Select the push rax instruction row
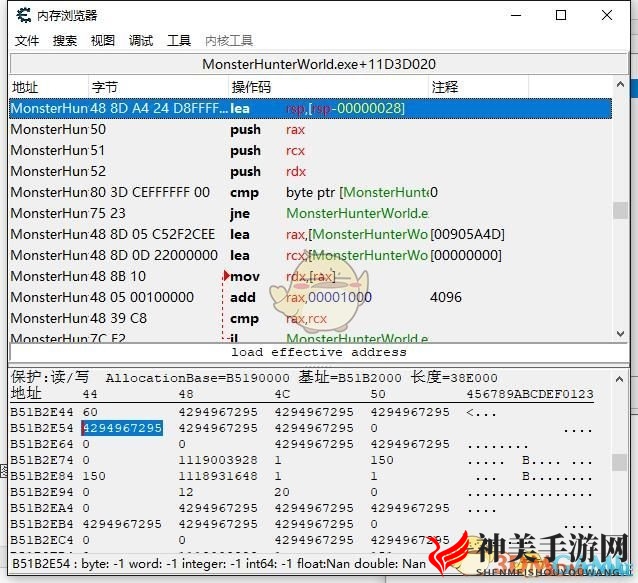The height and width of the screenshot is (583, 638). click(310, 130)
